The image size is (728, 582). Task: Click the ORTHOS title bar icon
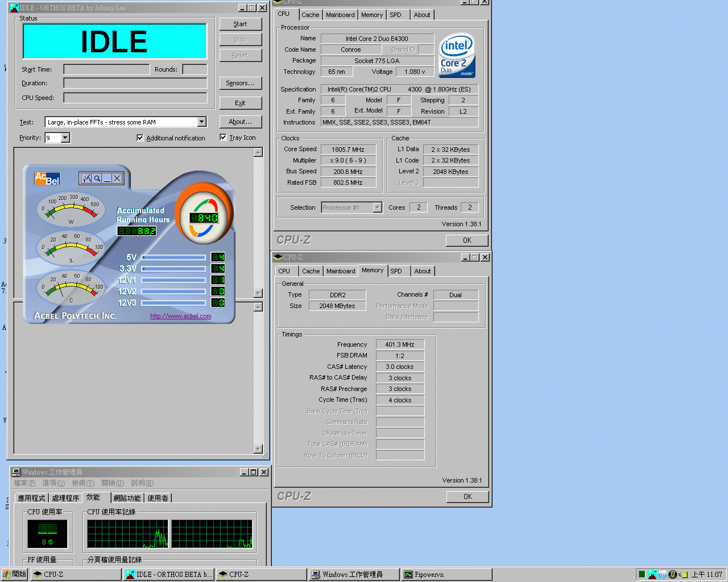tap(14, 7)
